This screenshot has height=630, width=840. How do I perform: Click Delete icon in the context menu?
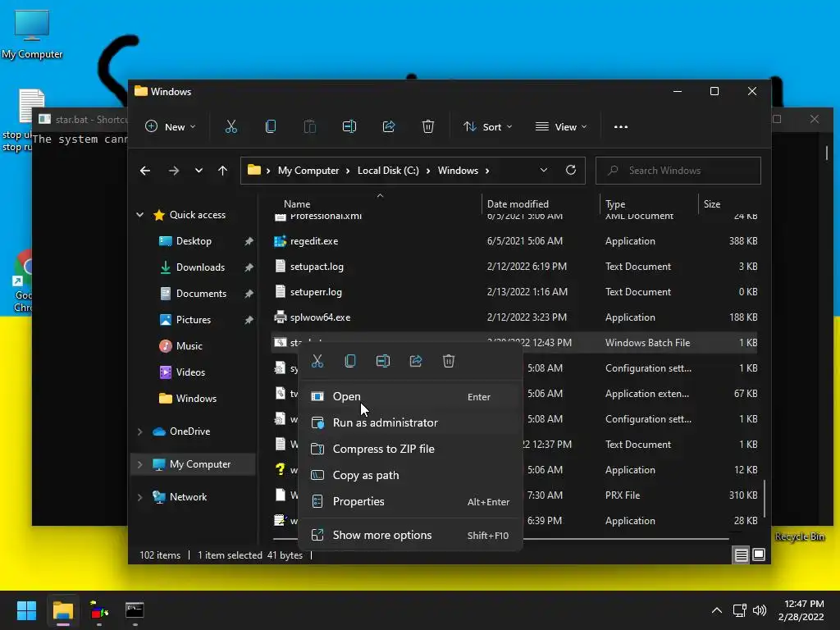pos(449,361)
